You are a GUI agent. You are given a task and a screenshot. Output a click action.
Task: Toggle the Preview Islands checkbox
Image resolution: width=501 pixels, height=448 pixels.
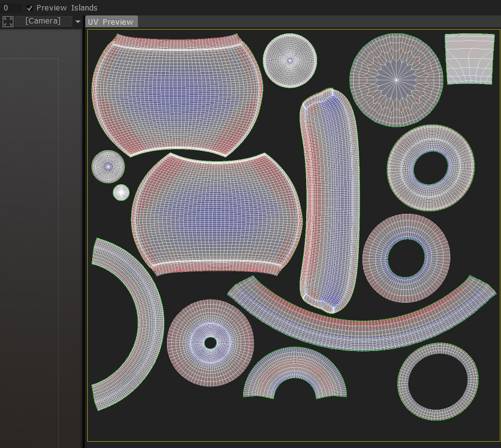point(29,8)
